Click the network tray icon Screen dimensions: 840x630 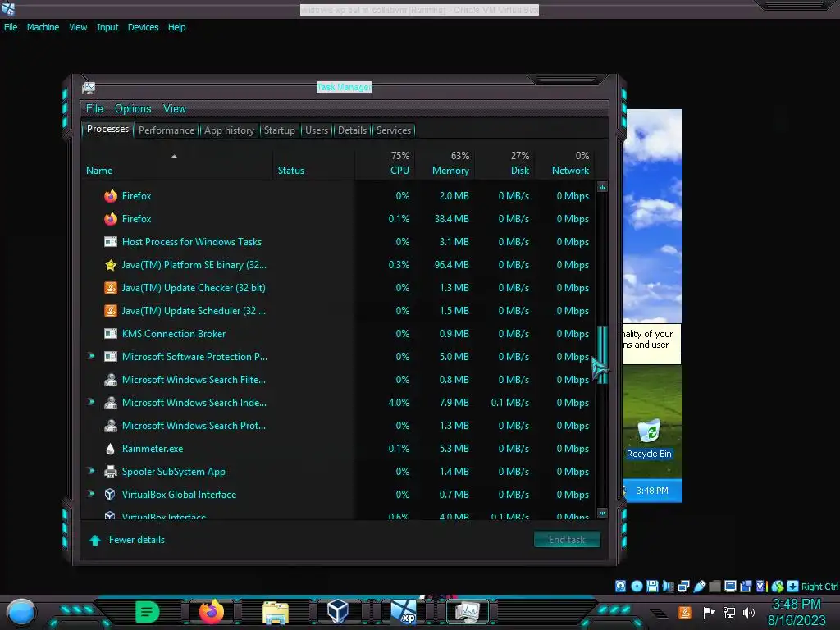(x=729, y=612)
